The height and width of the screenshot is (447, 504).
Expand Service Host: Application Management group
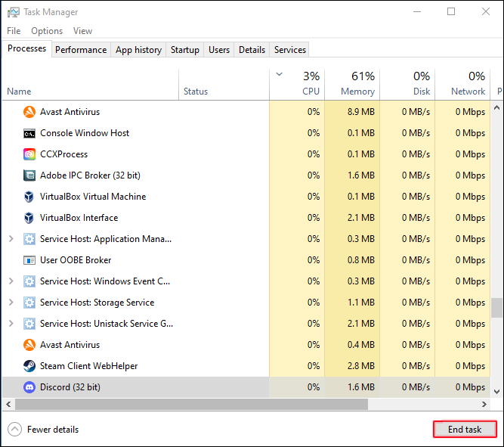(11, 239)
